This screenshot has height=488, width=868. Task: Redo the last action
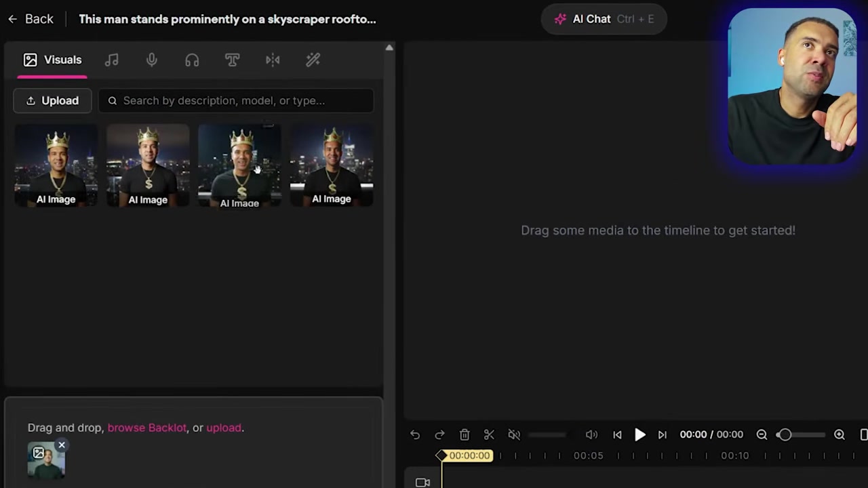(439, 434)
